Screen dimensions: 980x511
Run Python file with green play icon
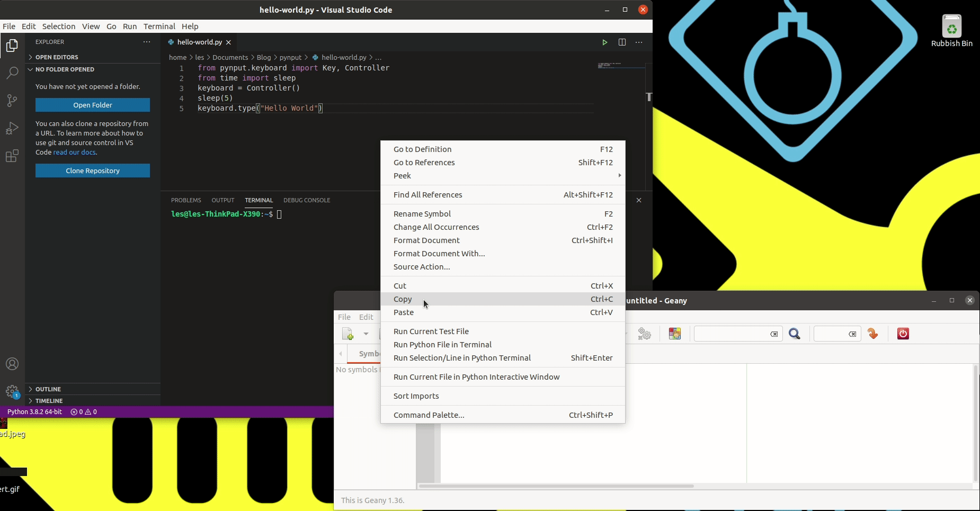coord(604,42)
